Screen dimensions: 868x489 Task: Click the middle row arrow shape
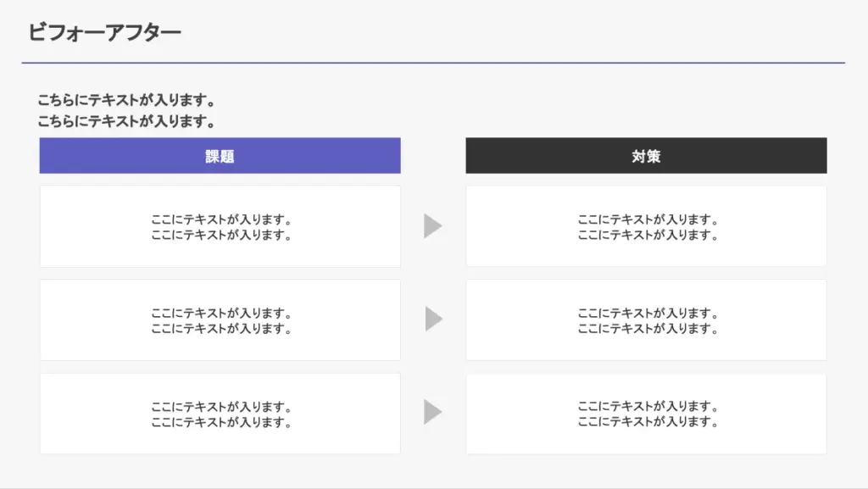(x=434, y=319)
